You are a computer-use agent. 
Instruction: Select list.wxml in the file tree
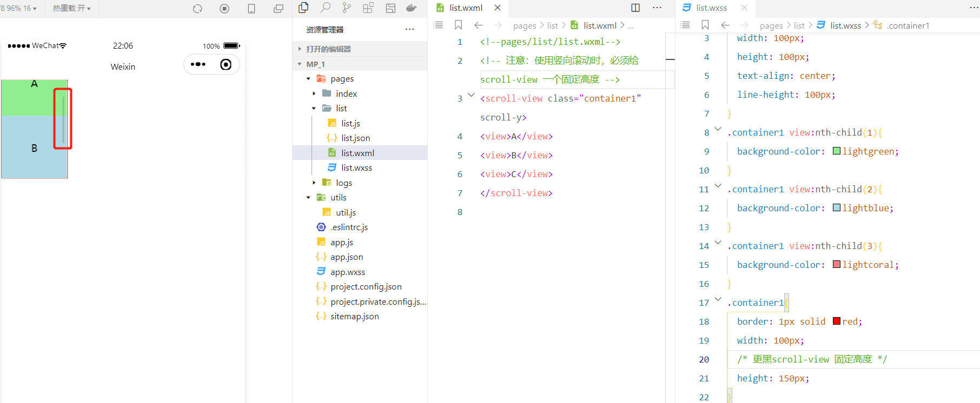click(x=357, y=153)
